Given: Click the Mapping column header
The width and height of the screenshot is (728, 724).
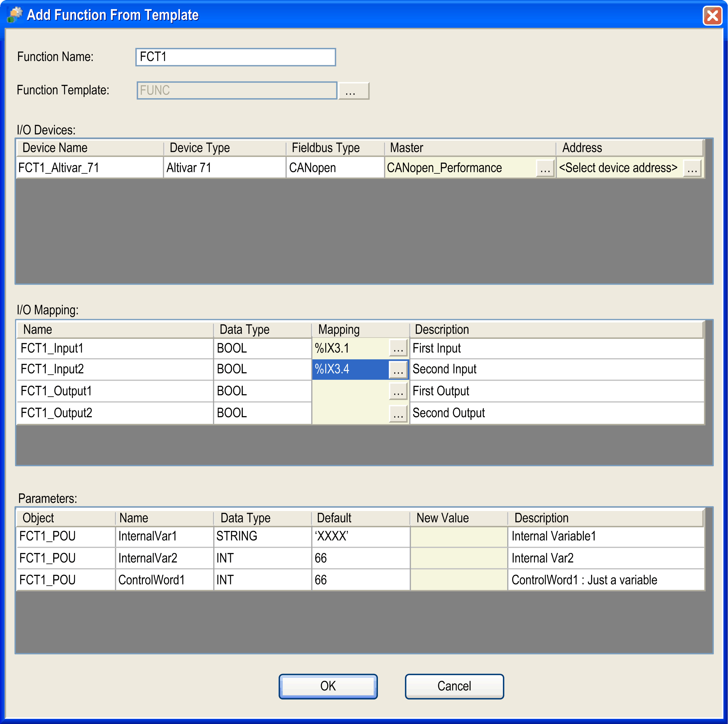Looking at the screenshot, I should [x=361, y=329].
